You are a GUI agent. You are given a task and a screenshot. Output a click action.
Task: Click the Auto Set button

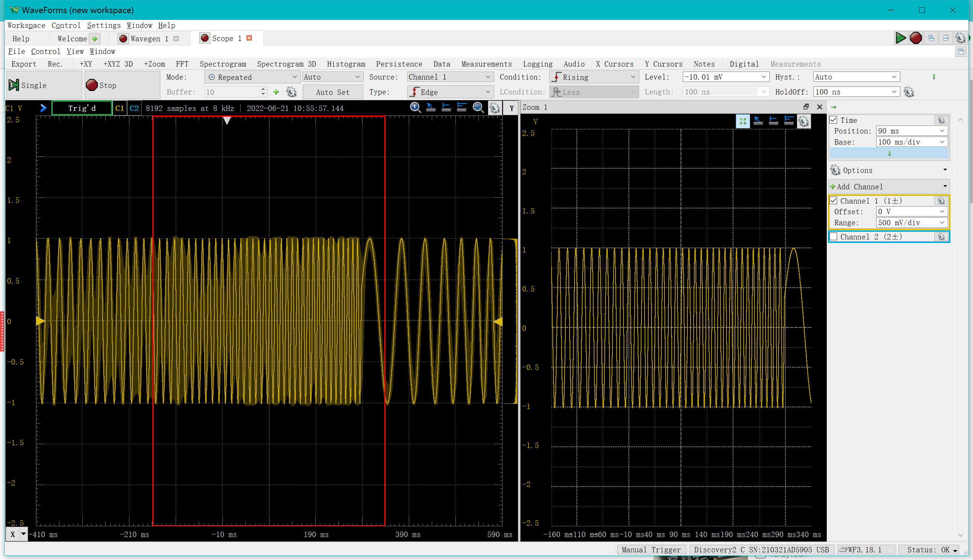click(333, 92)
